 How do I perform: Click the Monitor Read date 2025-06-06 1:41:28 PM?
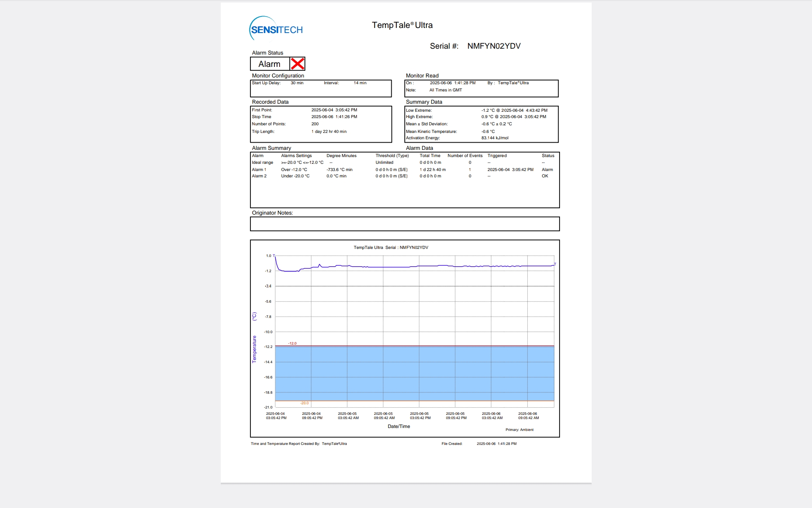coord(453,83)
